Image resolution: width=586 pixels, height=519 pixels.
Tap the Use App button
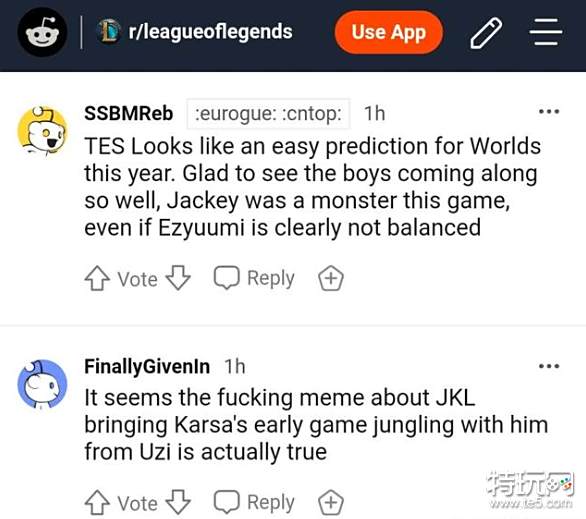pos(389,32)
